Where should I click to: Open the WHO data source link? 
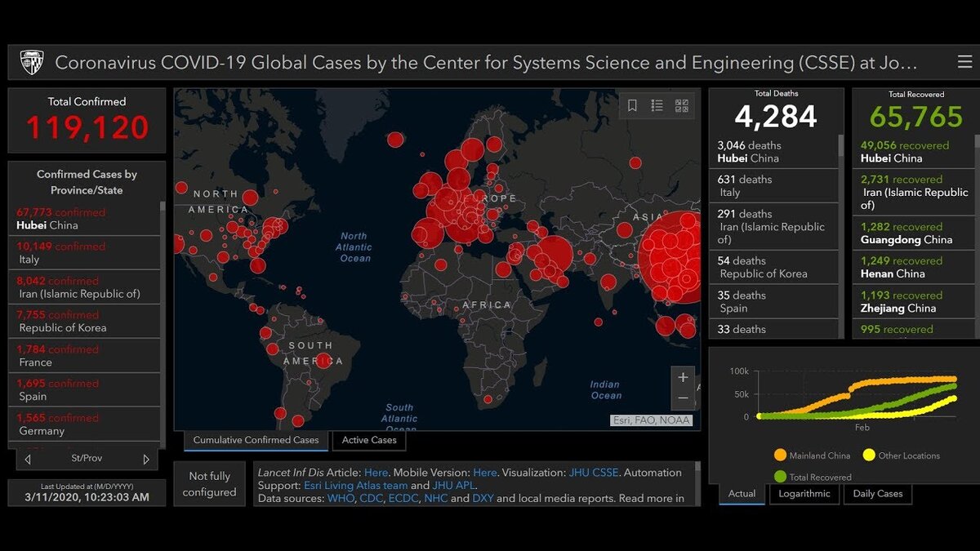click(340, 499)
